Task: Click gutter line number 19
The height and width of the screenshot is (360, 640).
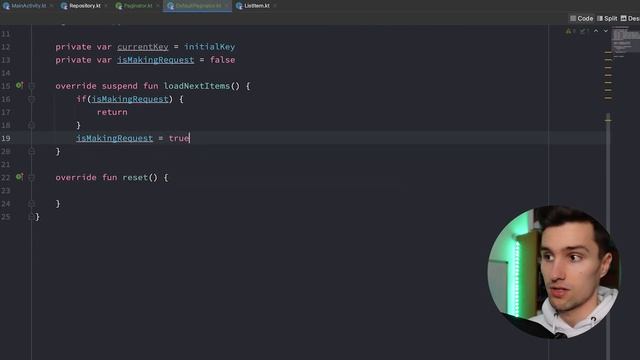Action: [x=5, y=138]
